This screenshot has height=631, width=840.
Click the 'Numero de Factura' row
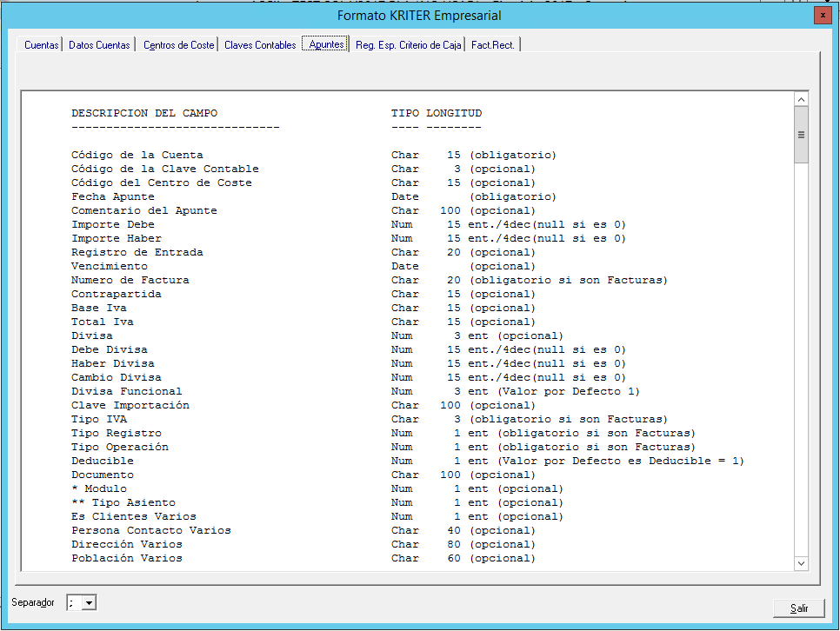tap(370, 280)
